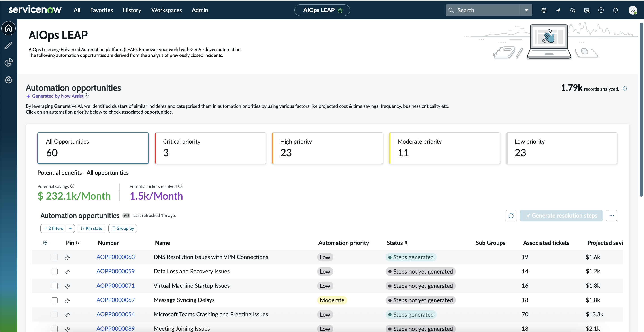Select the checkbox for AOPP0000063
Viewport: 644px width, 332px height.
55,257
